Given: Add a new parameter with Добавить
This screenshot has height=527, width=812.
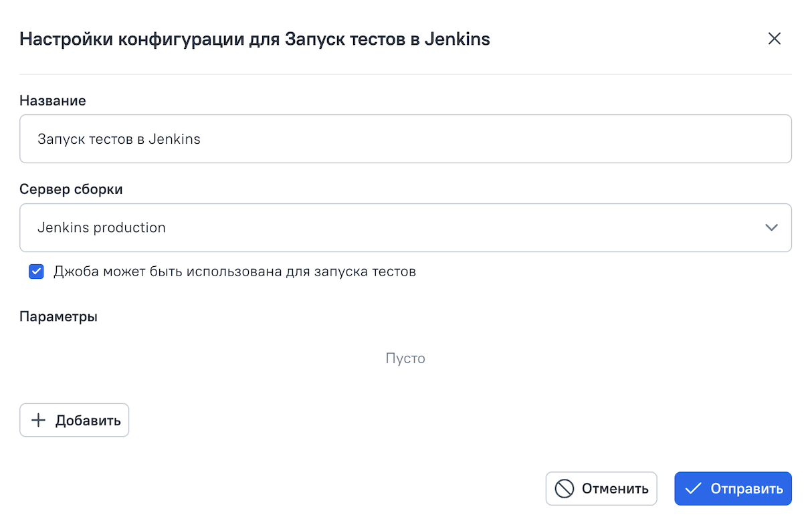Looking at the screenshot, I should (x=74, y=420).
